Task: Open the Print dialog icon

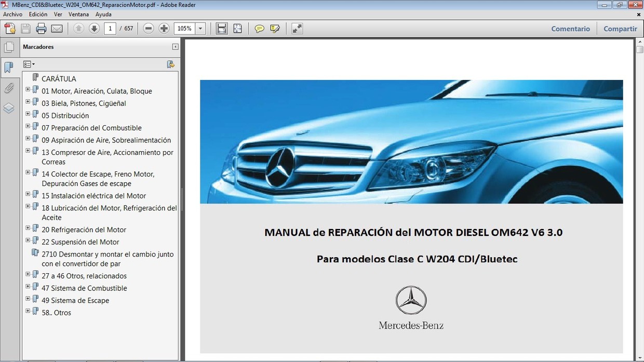Action: tap(41, 28)
